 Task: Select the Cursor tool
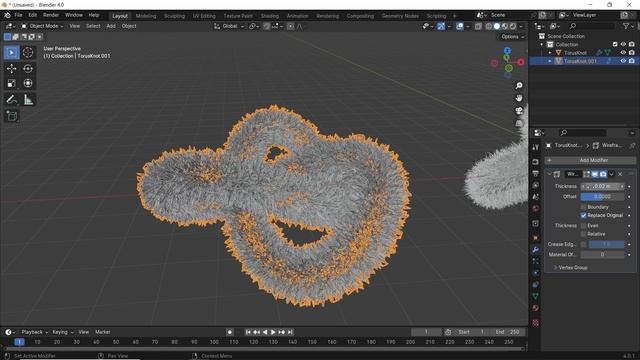(x=28, y=53)
